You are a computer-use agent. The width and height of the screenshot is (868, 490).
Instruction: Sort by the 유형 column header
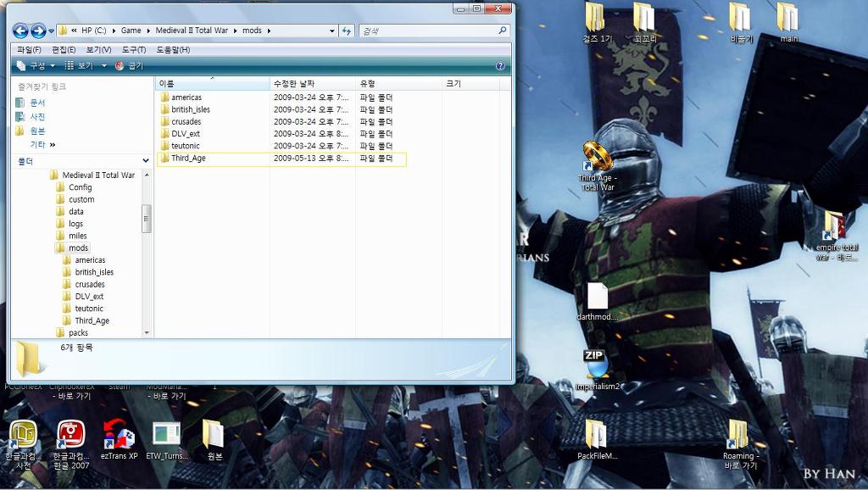[x=398, y=84]
